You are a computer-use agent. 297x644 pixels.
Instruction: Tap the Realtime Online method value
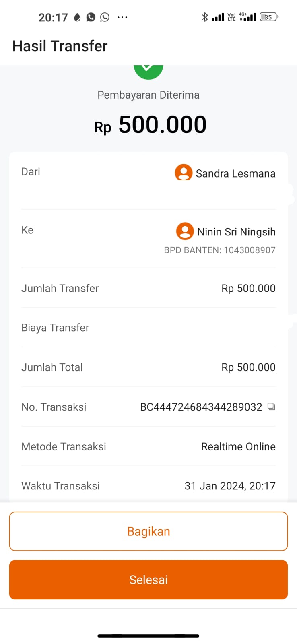tap(238, 446)
